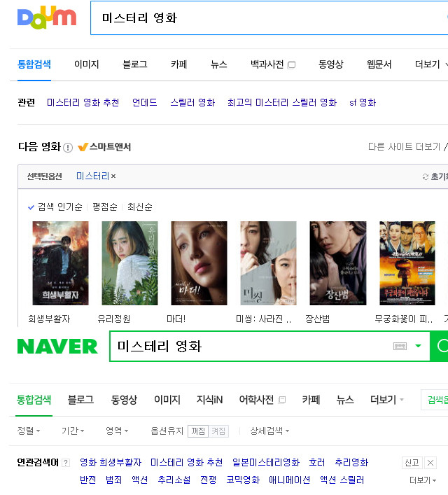
Task: Remove the 미스터리 selected option
Action: point(113,176)
